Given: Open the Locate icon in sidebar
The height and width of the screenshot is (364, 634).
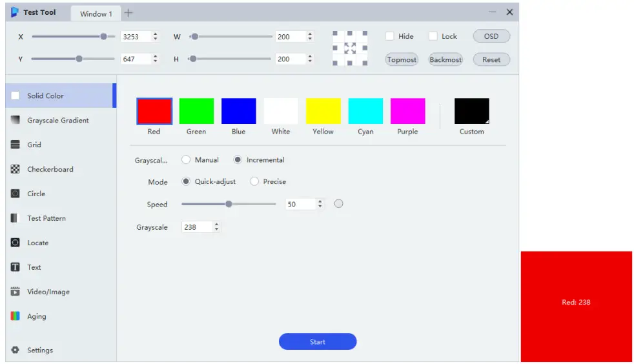Looking at the screenshot, I should [15, 243].
